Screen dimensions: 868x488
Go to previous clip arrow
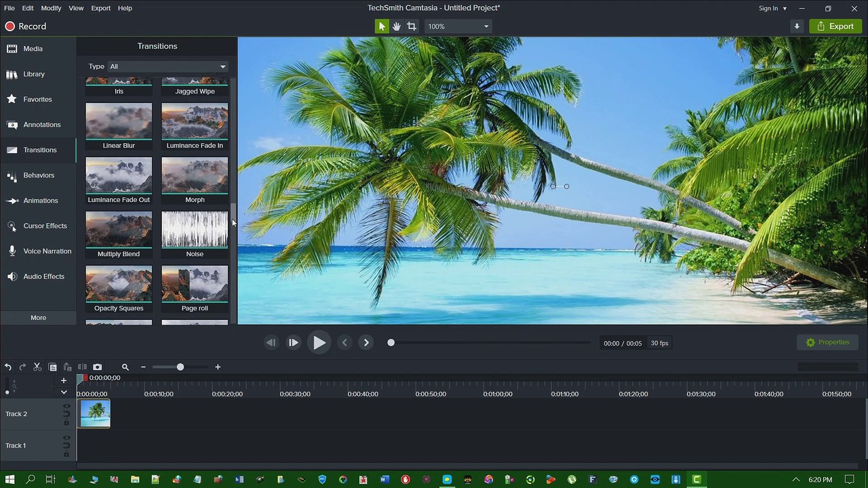pyautogui.click(x=344, y=343)
